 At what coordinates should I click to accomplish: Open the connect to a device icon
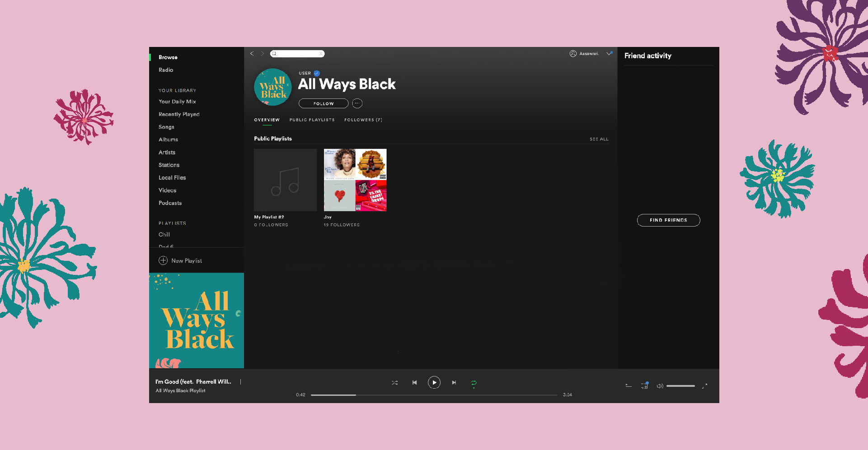644,385
